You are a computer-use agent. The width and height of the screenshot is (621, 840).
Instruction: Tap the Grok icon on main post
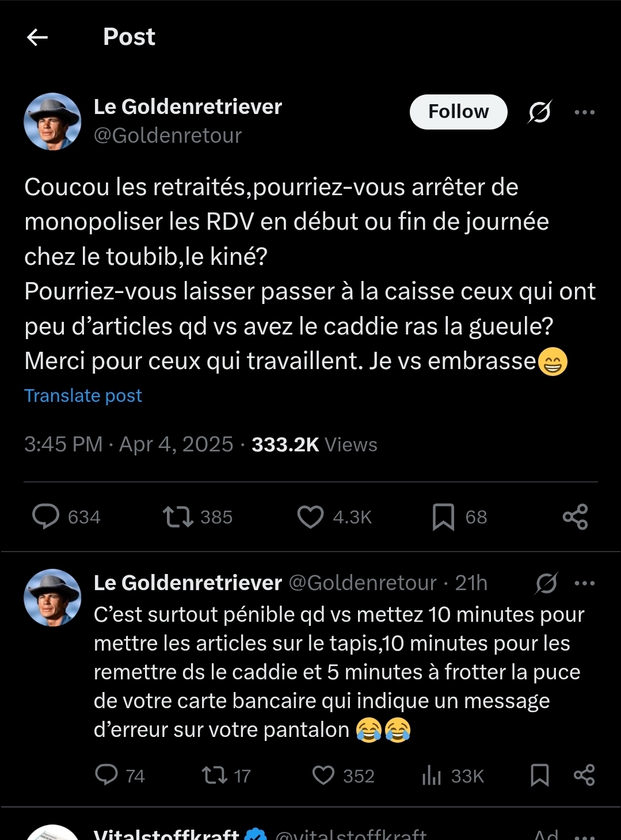click(x=540, y=112)
